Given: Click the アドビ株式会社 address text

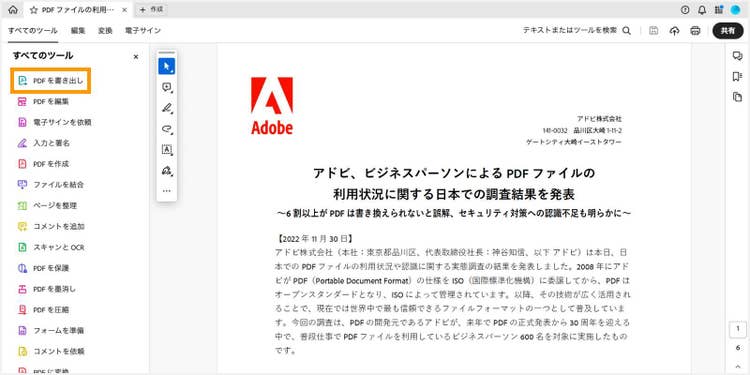Looking at the screenshot, I should [x=599, y=119].
